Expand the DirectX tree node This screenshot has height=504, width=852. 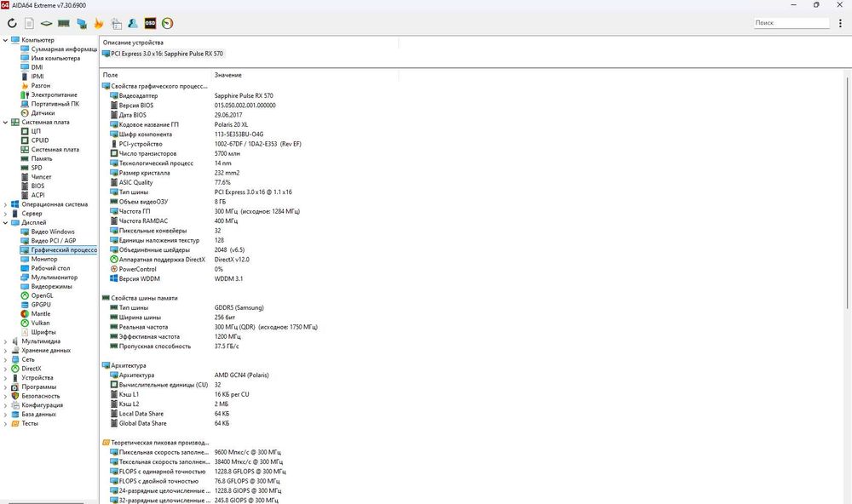pos(5,369)
